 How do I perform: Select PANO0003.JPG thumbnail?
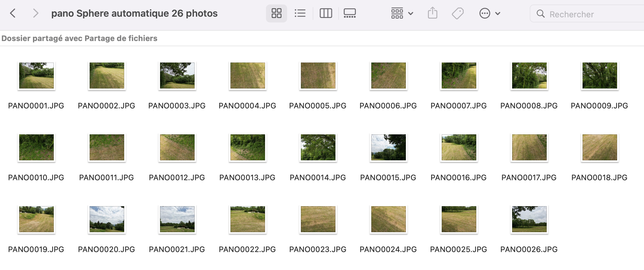pyautogui.click(x=177, y=76)
